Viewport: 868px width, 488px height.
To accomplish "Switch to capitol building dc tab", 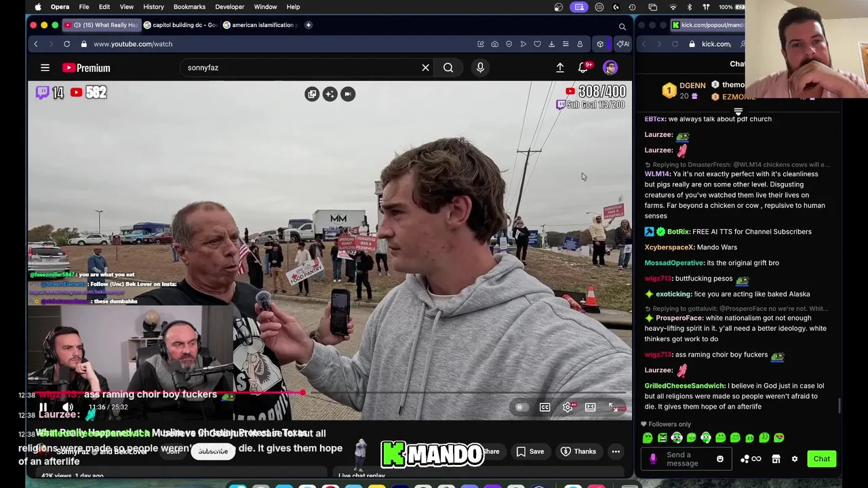I will click(180, 25).
